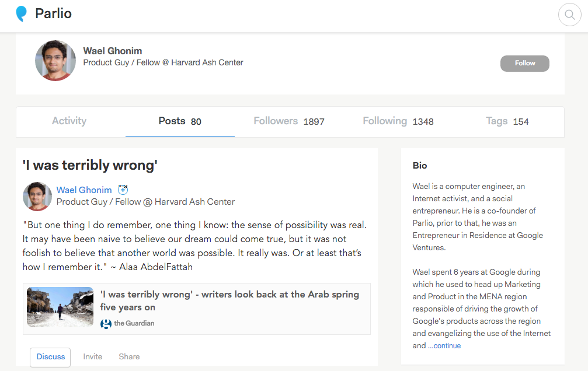Select the Posts tab
Screen dimensions: 588x371
pyautogui.click(x=180, y=121)
